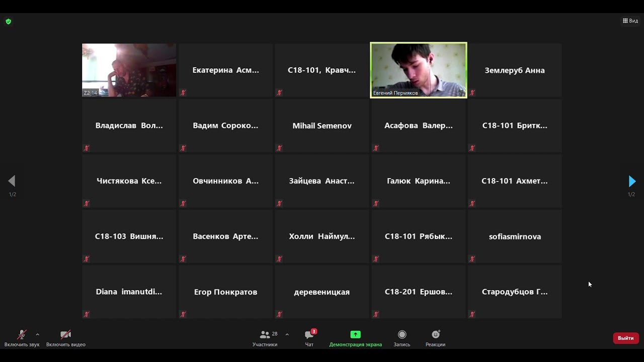Select participant name С18-101 Бритк...
Viewport: 644px width, 362px height.
pos(515,126)
